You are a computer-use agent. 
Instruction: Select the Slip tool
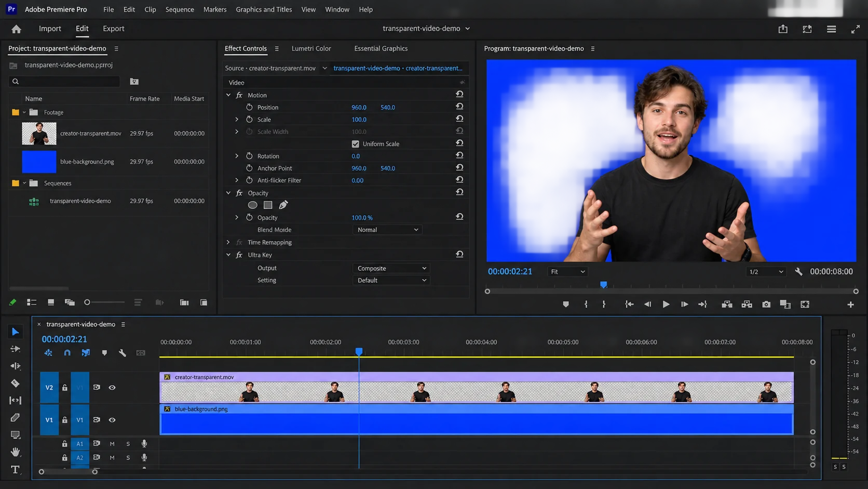click(x=16, y=400)
